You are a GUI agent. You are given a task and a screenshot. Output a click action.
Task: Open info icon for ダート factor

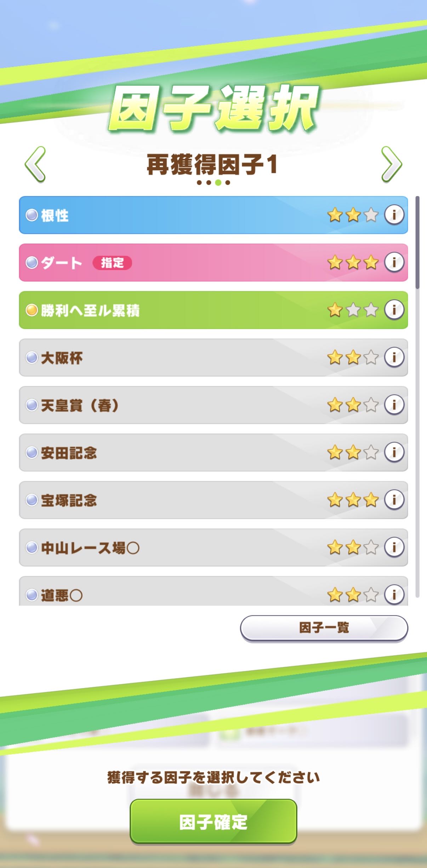394,262
